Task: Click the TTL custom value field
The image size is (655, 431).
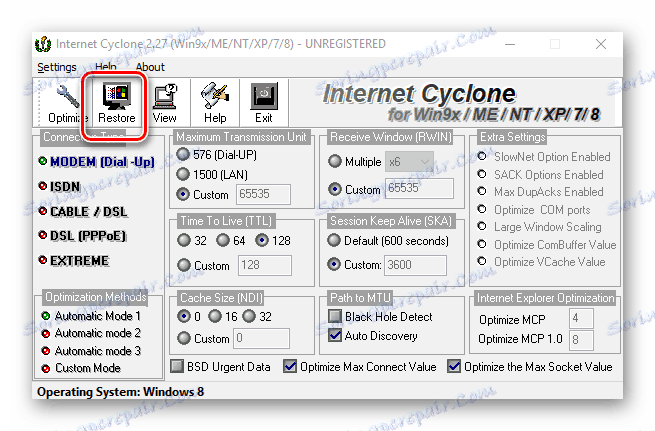Action: pyautogui.click(x=265, y=265)
